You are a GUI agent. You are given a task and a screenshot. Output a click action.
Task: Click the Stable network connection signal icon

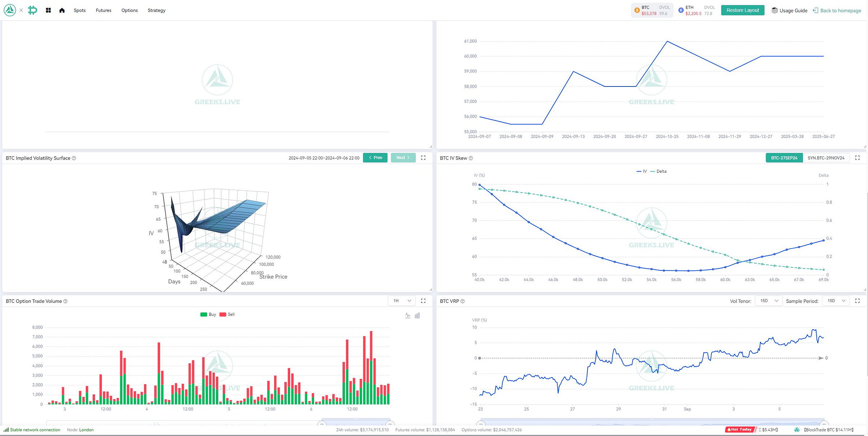(6, 430)
